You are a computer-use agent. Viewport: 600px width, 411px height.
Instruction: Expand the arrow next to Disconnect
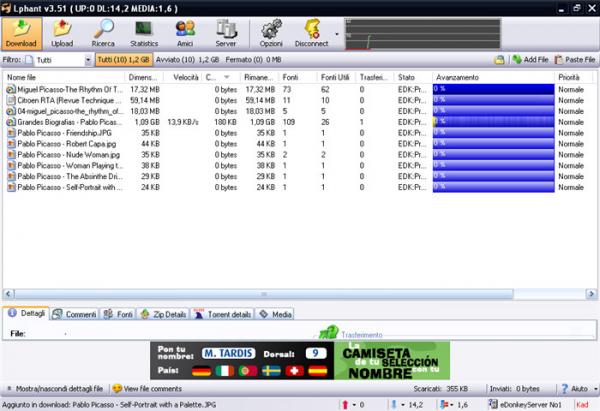[337, 34]
